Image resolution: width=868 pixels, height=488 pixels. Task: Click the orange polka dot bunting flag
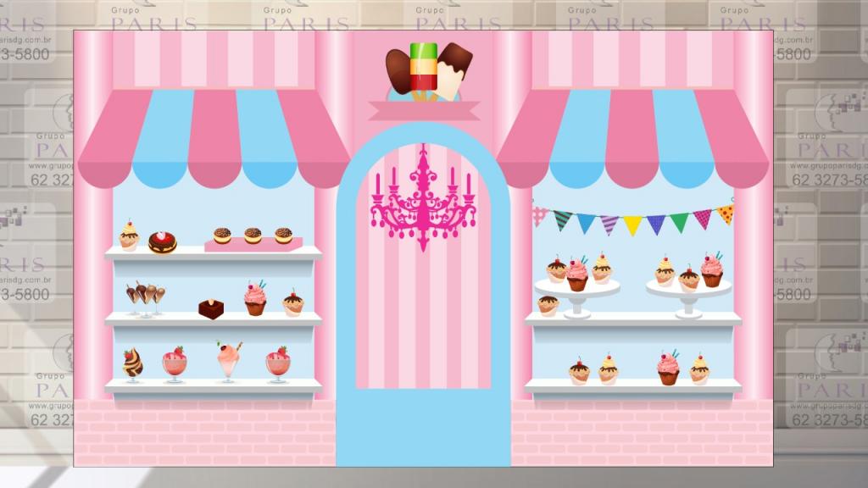[x=726, y=213]
